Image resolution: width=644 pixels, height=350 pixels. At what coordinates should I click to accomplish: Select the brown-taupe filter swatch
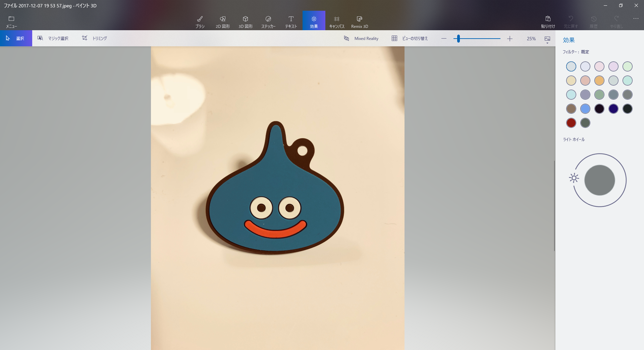[571, 109]
